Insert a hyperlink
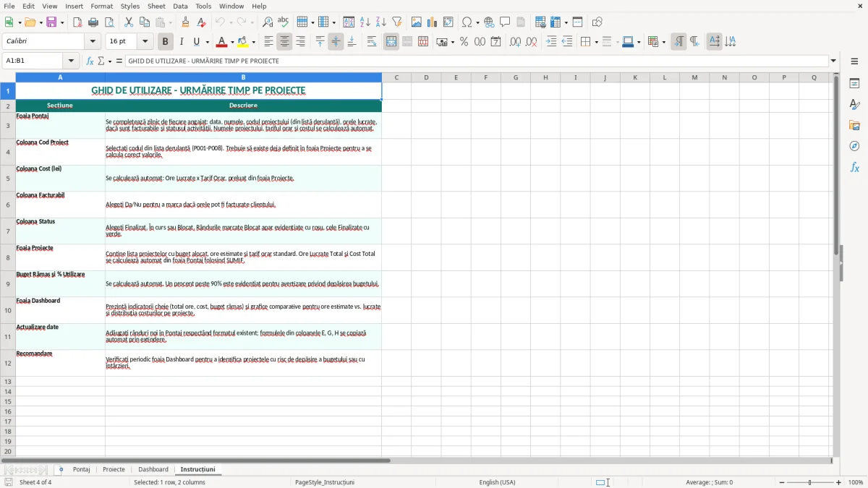 (489, 22)
